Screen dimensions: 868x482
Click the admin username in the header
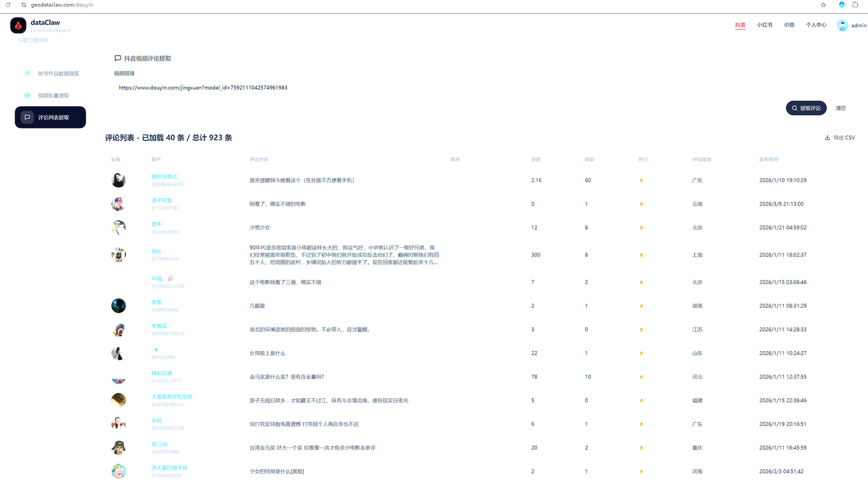[x=859, y=25]
